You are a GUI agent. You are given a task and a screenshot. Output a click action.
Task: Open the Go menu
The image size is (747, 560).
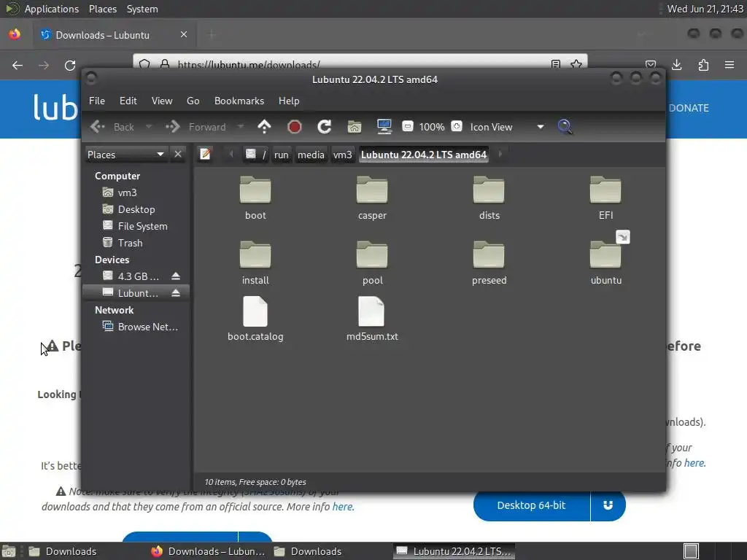pyautogui.click(x=193, y=101)
